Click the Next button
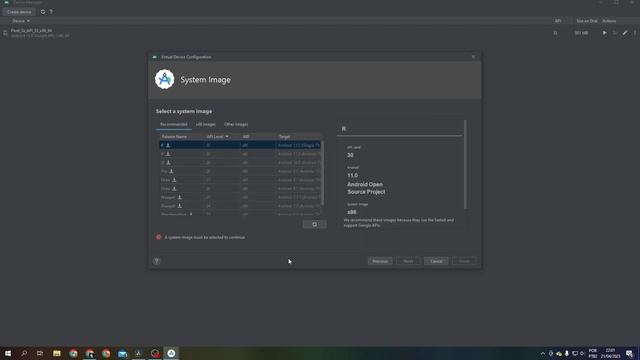The image size is (640, 360). click(408, 261)
